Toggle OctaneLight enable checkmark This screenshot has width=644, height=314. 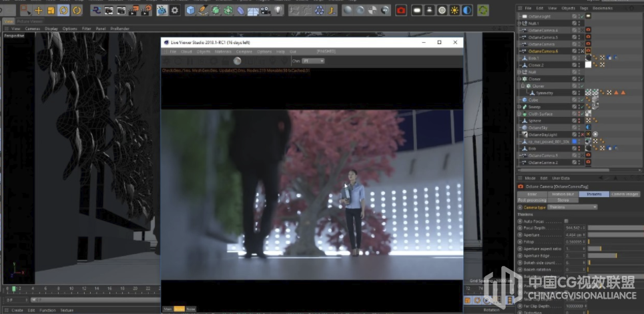583,16
